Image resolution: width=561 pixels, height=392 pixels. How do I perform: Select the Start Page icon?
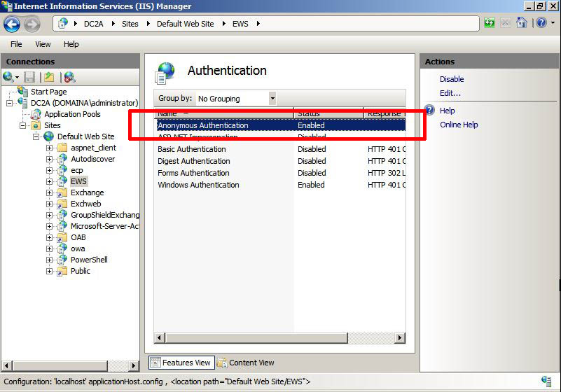23,91
